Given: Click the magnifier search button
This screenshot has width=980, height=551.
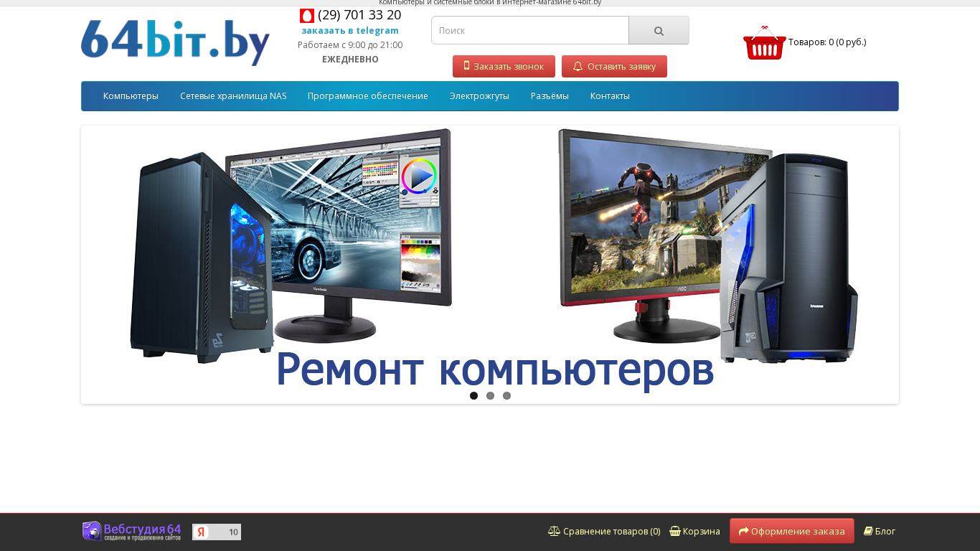Looking at the screenshot, I should click(x=659, y=31).
